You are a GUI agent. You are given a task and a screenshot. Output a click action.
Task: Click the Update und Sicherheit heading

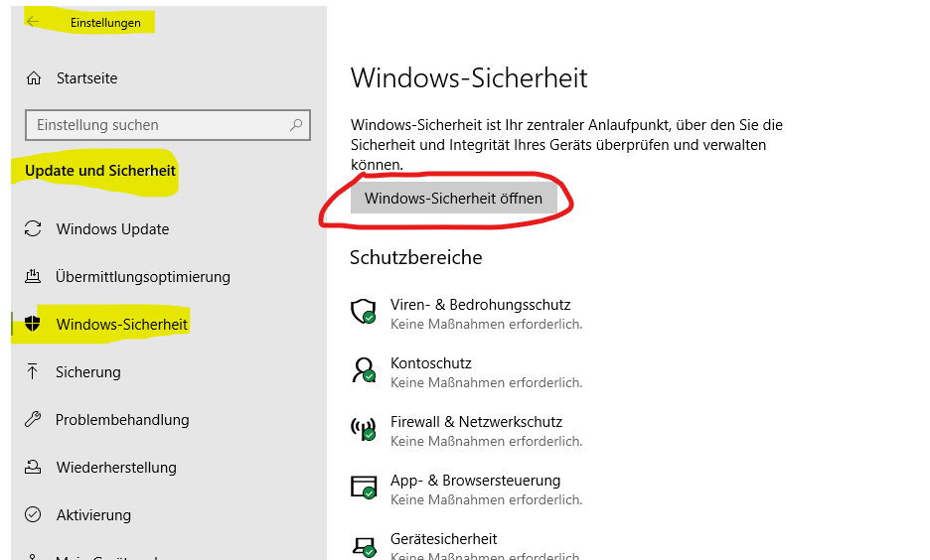tap(100, 171)
